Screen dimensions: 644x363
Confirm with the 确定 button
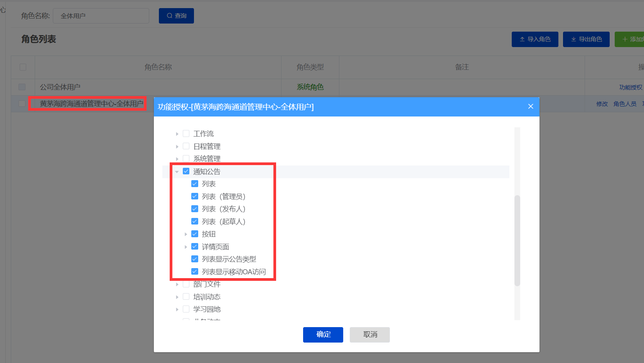coord(323,334)
